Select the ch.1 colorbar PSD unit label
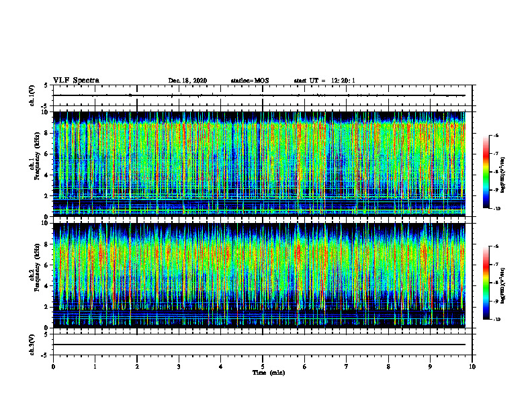 point(503,175)
